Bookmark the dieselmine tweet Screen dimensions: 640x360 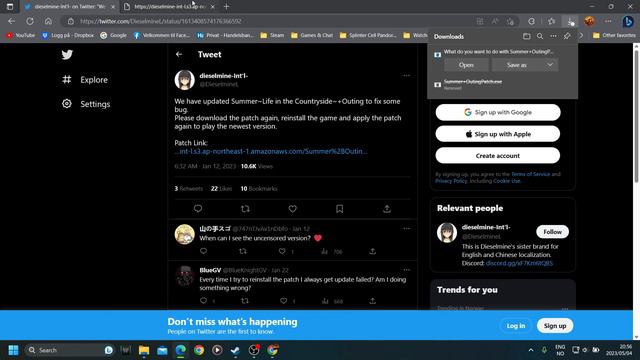(339, 209)
